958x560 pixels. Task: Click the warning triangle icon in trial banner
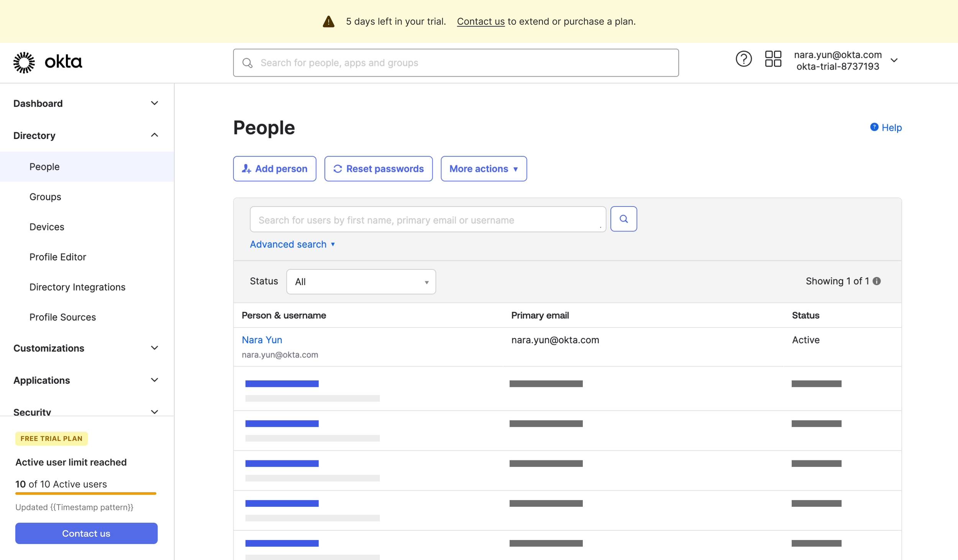click(x=328, y=21)
